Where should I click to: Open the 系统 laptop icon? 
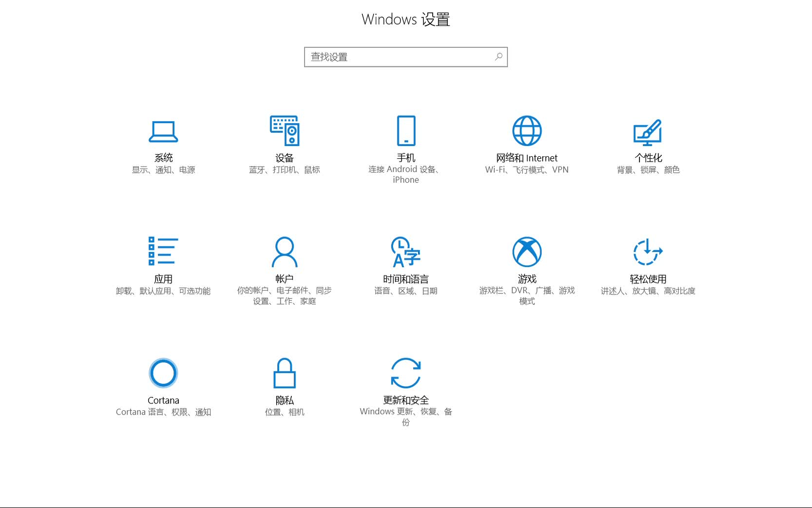coord(163,131)
